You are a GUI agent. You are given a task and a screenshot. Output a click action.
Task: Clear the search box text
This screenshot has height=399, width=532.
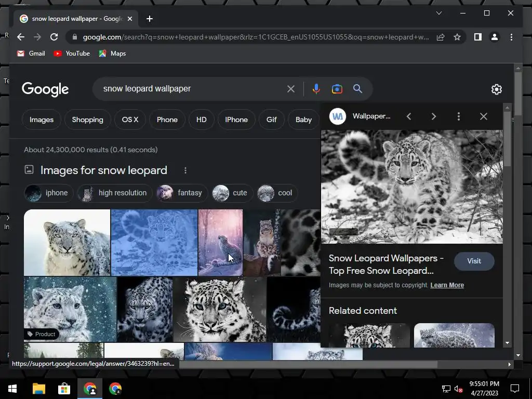291,89
